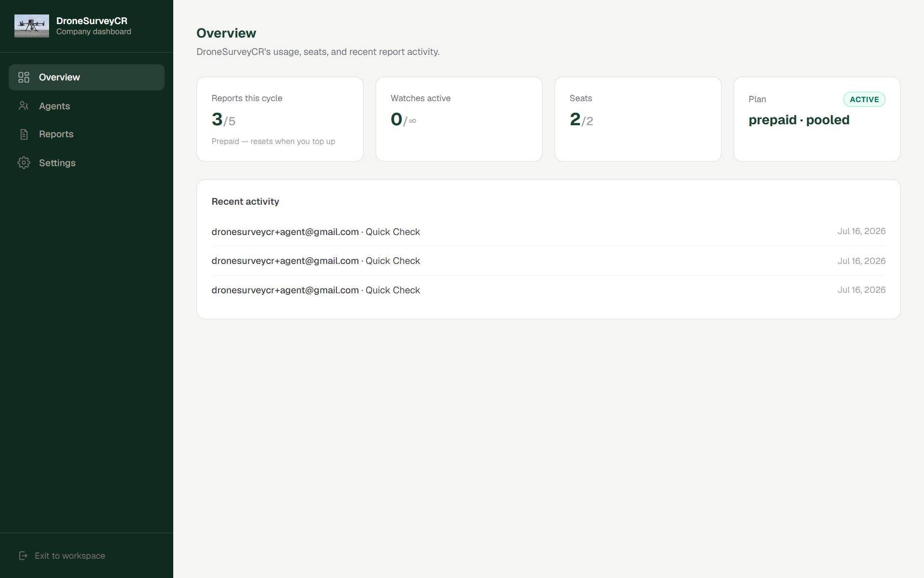Open the first Quick Check activity row

pos(549,232)
